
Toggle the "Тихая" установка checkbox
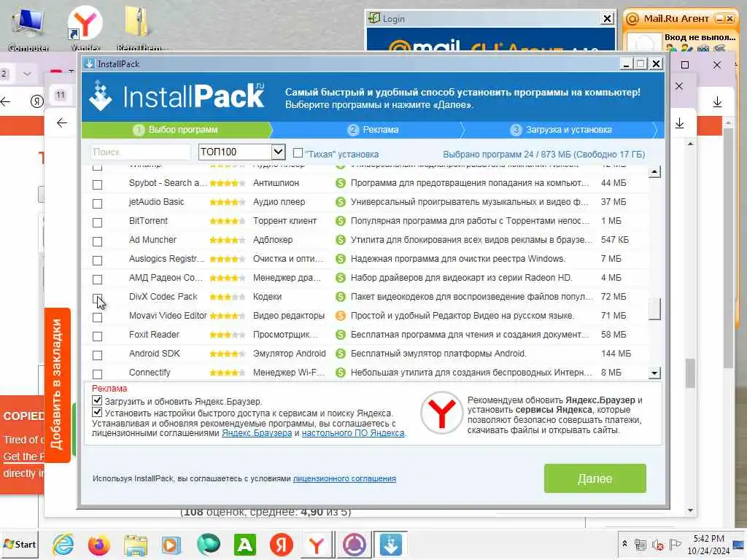[x=298, y=153]
